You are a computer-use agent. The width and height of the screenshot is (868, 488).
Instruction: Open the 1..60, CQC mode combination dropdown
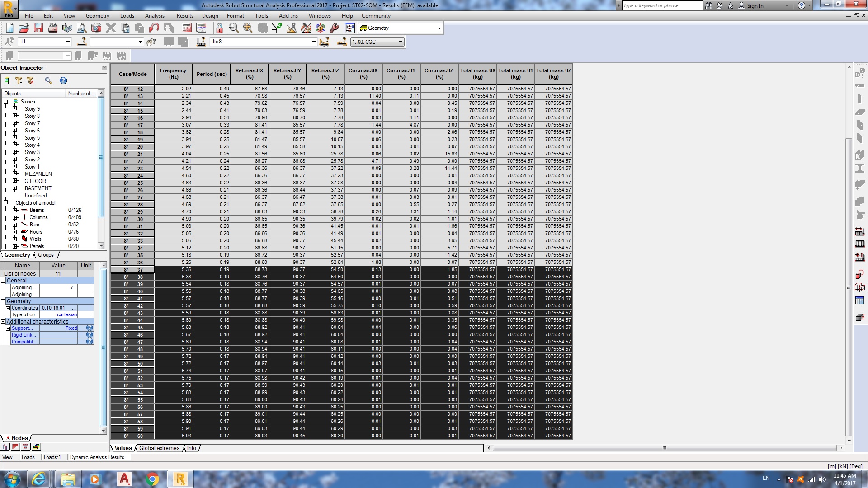point(400,42)
